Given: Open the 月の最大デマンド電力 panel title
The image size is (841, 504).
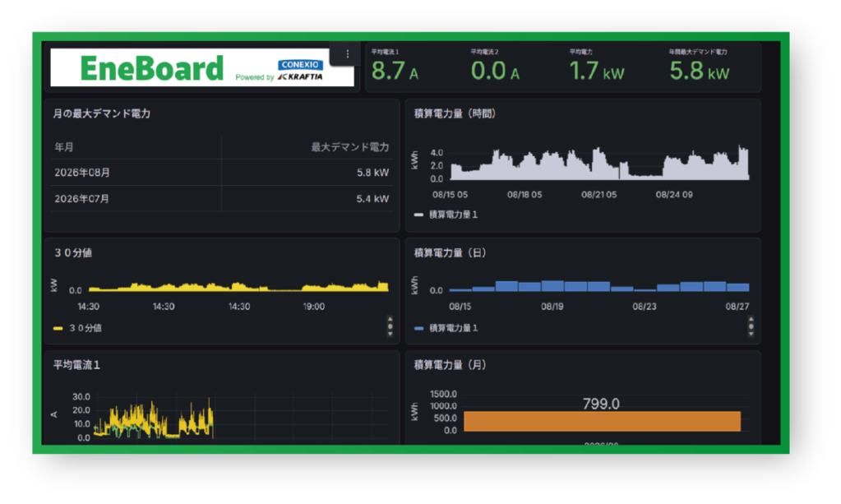Looking at the screenshot, I should point(101,113).
